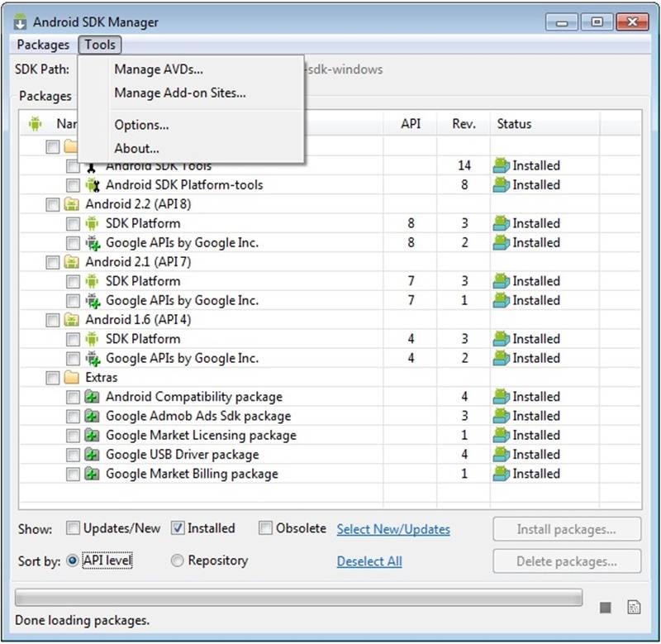Click the Google USB Driver package icon
661x644 pixels.
pos(92,455)
